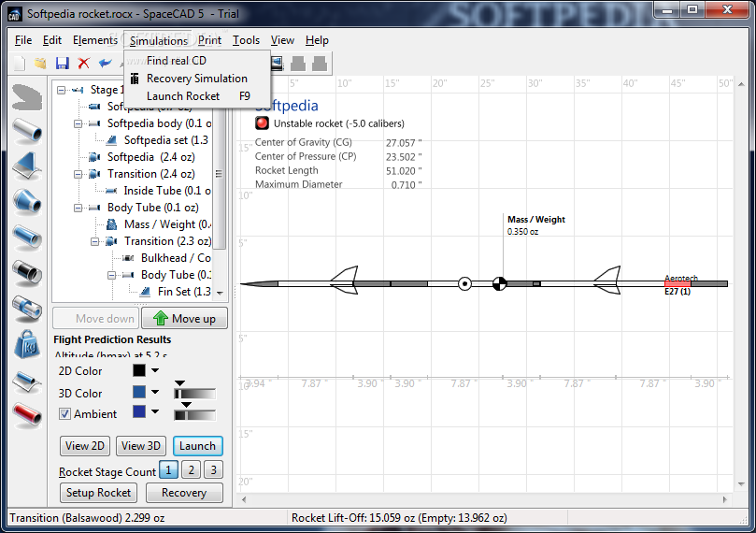Click the blue 3D Color swatch
The image size is (756, 533).
[139, 392]
